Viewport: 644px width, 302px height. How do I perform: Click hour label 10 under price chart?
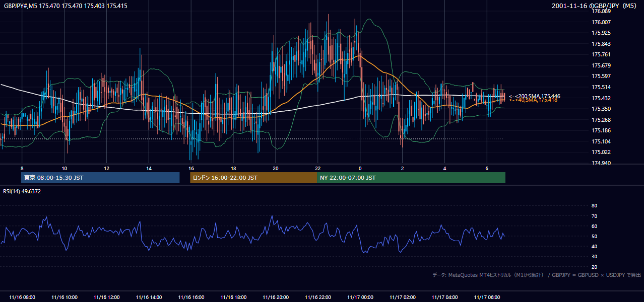(64, 168)
